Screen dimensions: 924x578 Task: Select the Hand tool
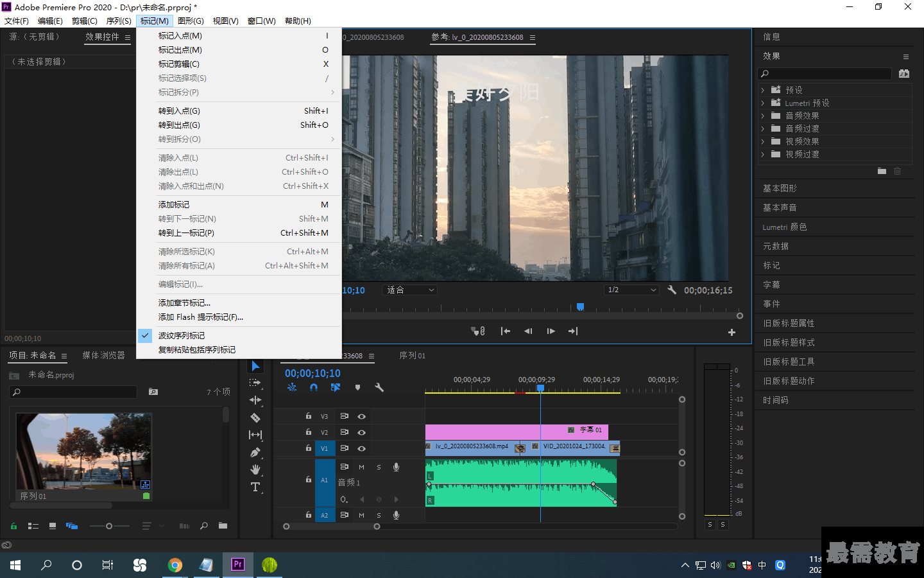click(x=255, y=469)
